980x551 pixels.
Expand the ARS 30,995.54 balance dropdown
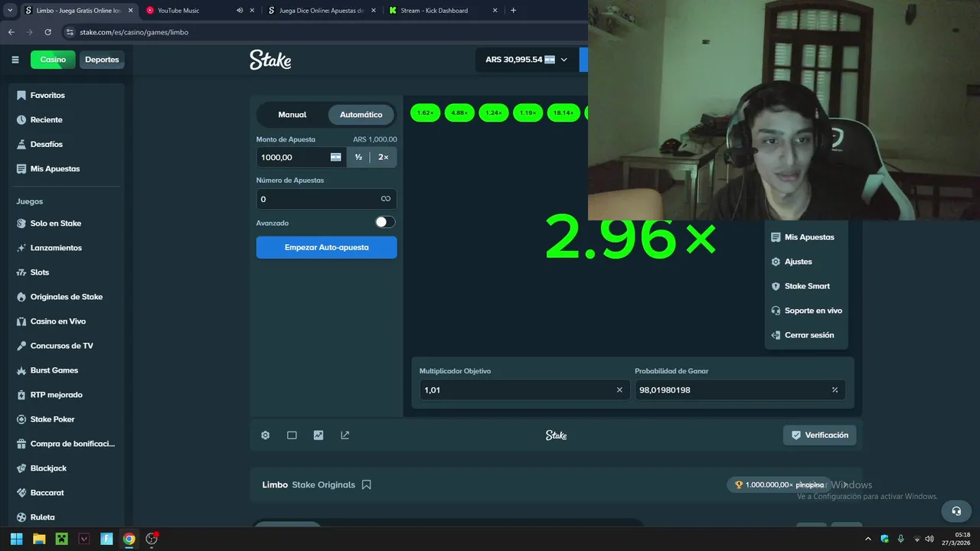click(527, 60)
